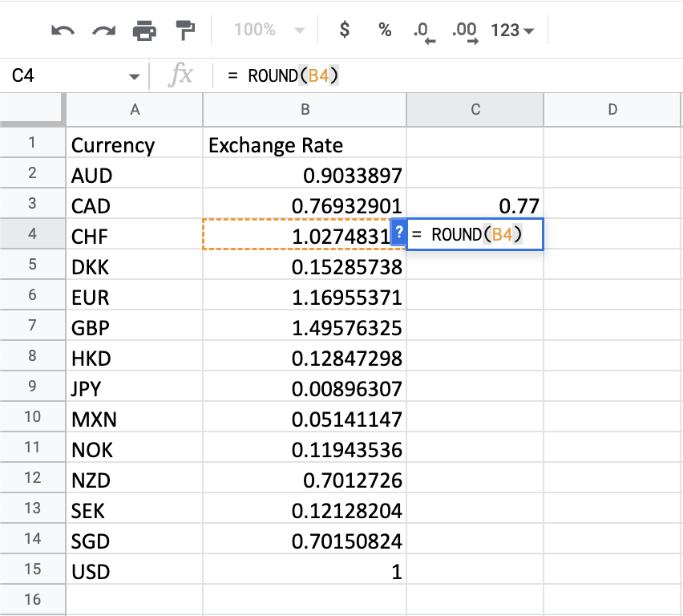Click the CHF cell
The width and height of the screenshot is (683, 616).
pyautogui.click(x=135, y=234)
